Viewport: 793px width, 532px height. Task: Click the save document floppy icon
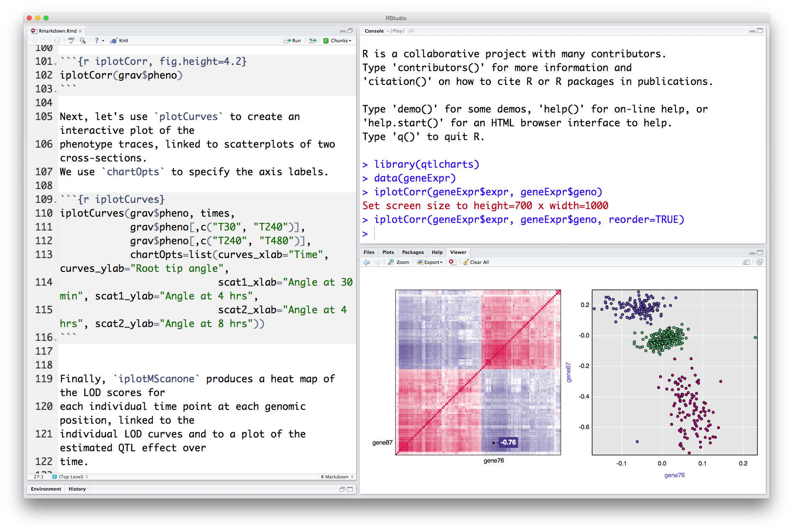coord(57,41)
